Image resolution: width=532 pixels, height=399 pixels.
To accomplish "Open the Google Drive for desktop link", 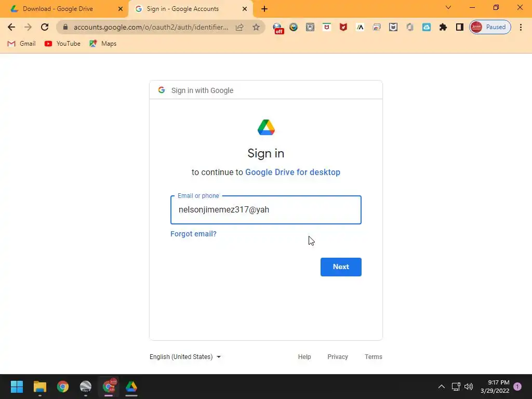I will coord(293,172).
